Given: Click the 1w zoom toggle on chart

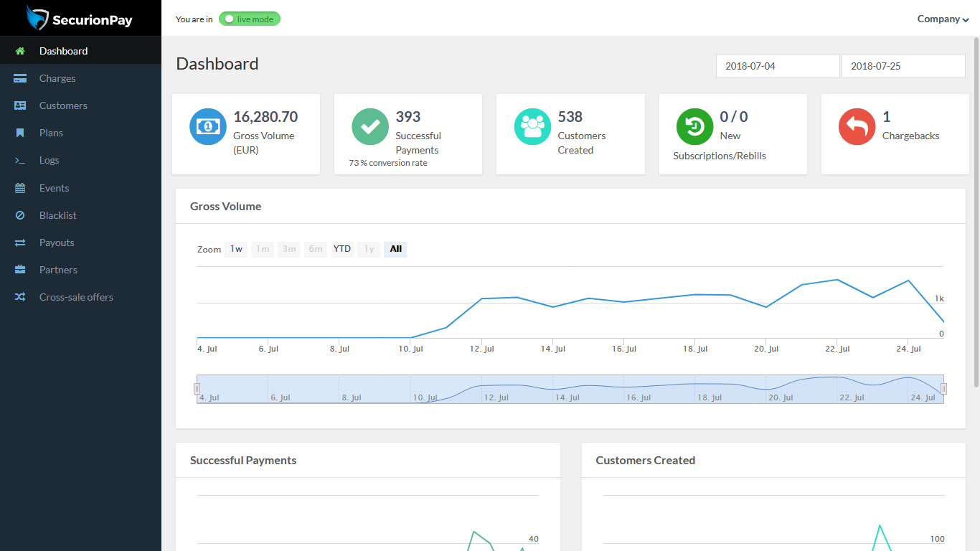Looking at the screenshot, I should [x=236, y=249].
